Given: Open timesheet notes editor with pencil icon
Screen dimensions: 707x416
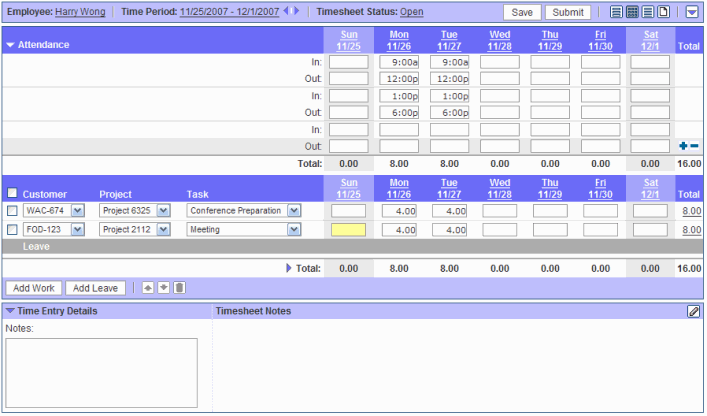Looking at the screenshot, I should coord(694,311).
